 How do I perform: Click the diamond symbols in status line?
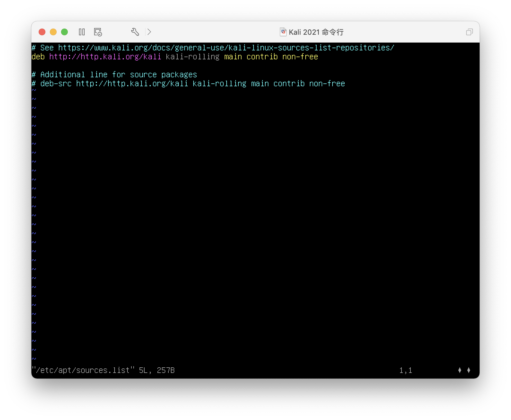click(464, 370)
